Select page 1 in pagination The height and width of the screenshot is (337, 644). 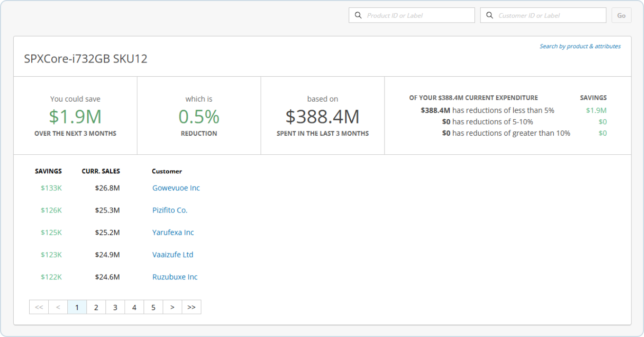(77, 307)
